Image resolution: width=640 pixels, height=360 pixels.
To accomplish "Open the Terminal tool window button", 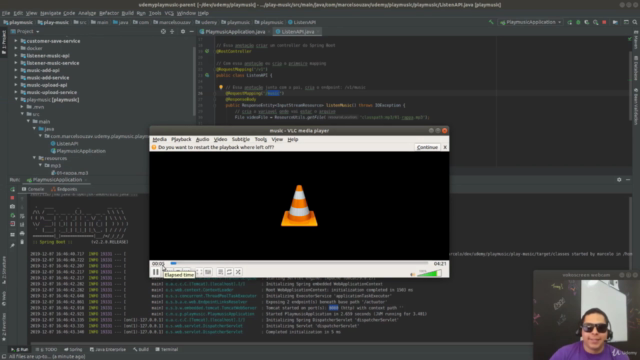I will 167,349.
